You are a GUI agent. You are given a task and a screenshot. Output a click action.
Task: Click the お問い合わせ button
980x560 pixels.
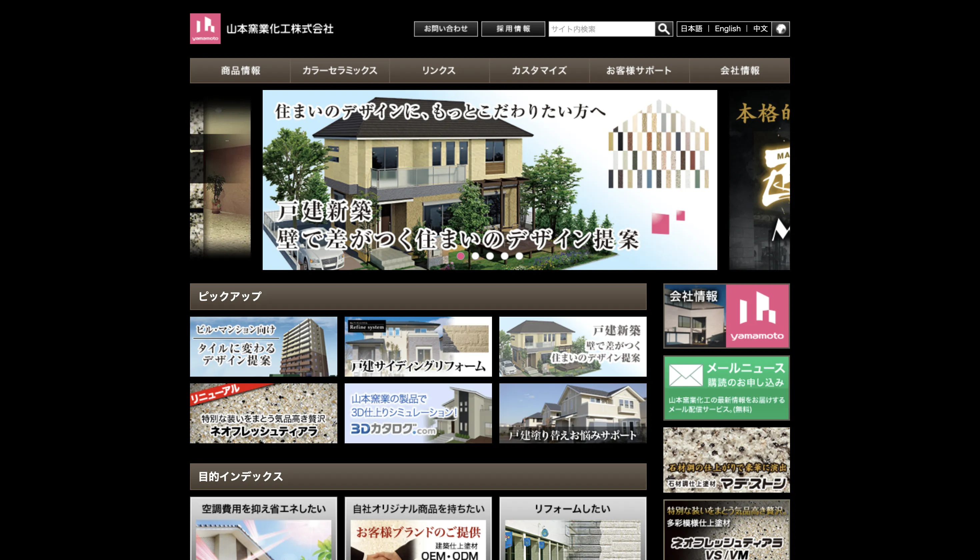(x=445, y=29)
